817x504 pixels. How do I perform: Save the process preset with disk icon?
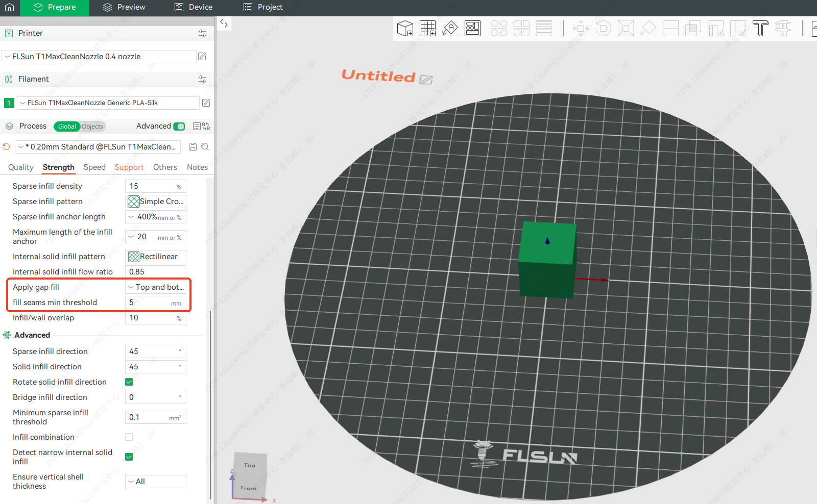[193, 147]
